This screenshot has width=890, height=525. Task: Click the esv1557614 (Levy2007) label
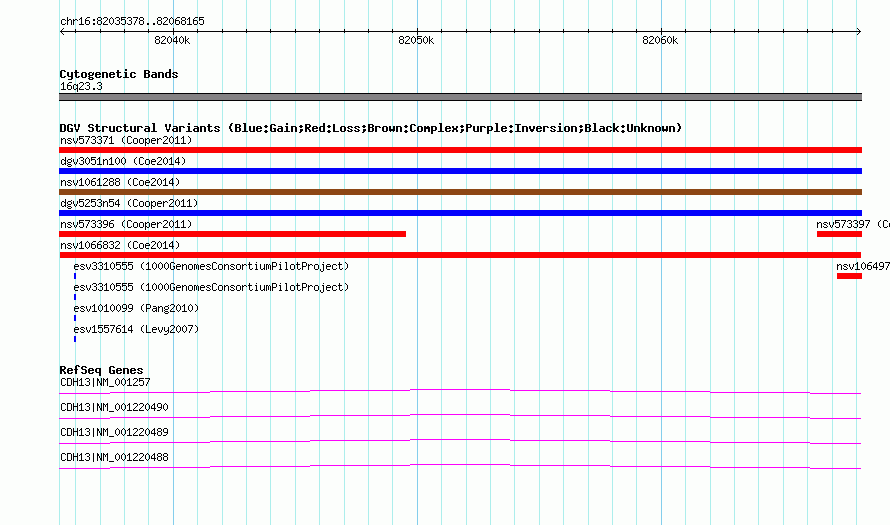pos(136,329)
